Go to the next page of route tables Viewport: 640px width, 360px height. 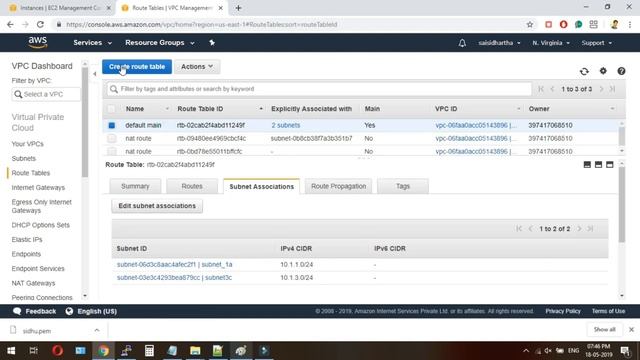[x=601, y=89]
